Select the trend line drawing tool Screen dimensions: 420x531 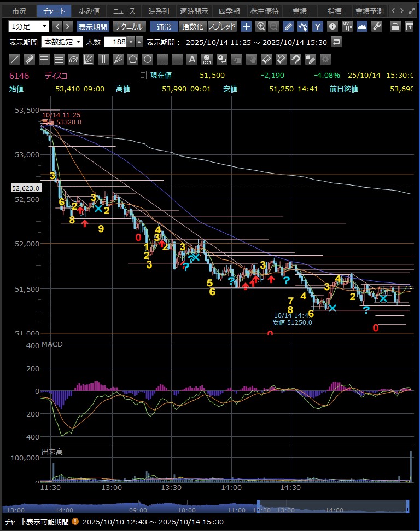click(x=15, y=59)
